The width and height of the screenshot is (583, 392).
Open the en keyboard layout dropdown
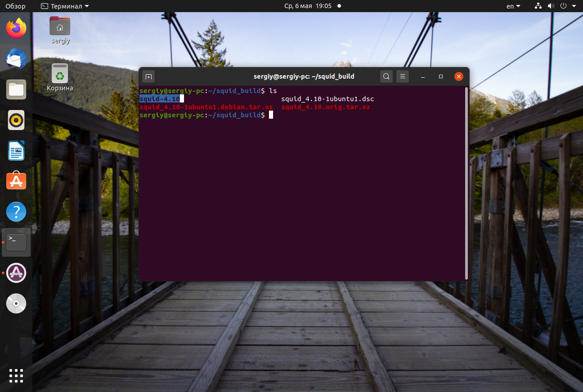(513, 6)
